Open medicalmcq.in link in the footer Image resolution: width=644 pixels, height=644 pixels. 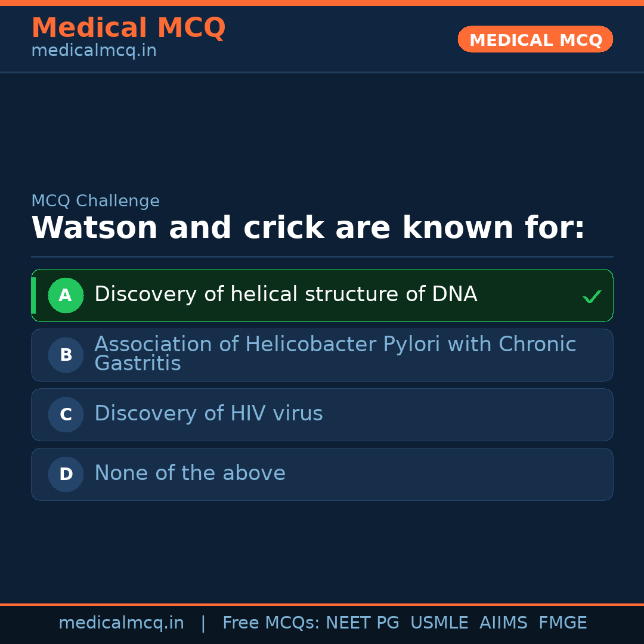(x=121, y=623)
